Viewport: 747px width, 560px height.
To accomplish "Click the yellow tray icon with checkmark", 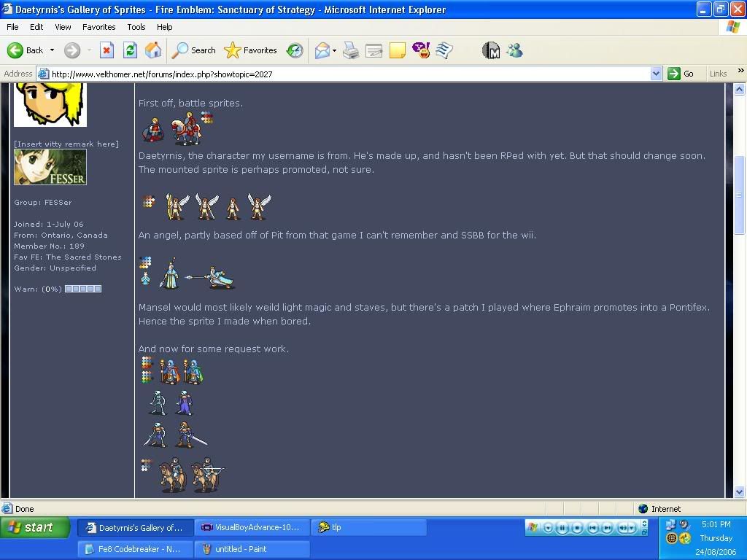I will tap(685, 539).
